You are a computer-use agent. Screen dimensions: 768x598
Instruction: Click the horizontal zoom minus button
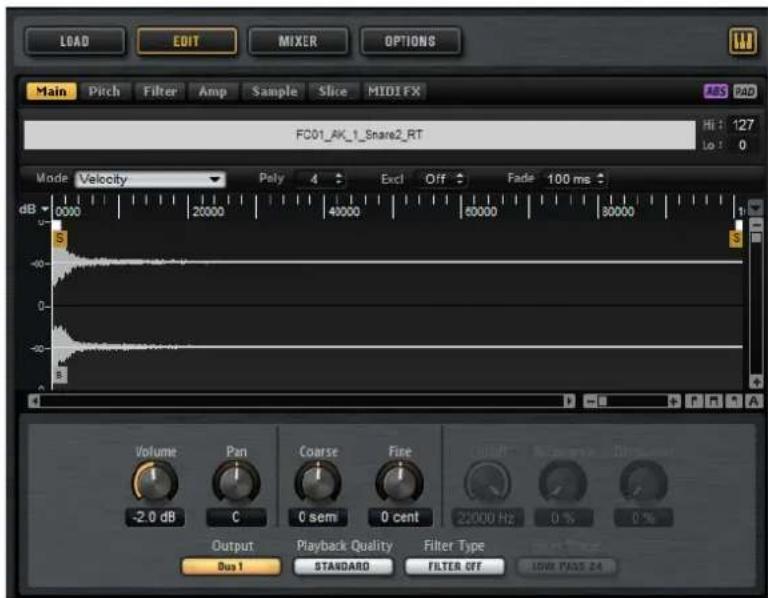(x=590, y=402)
